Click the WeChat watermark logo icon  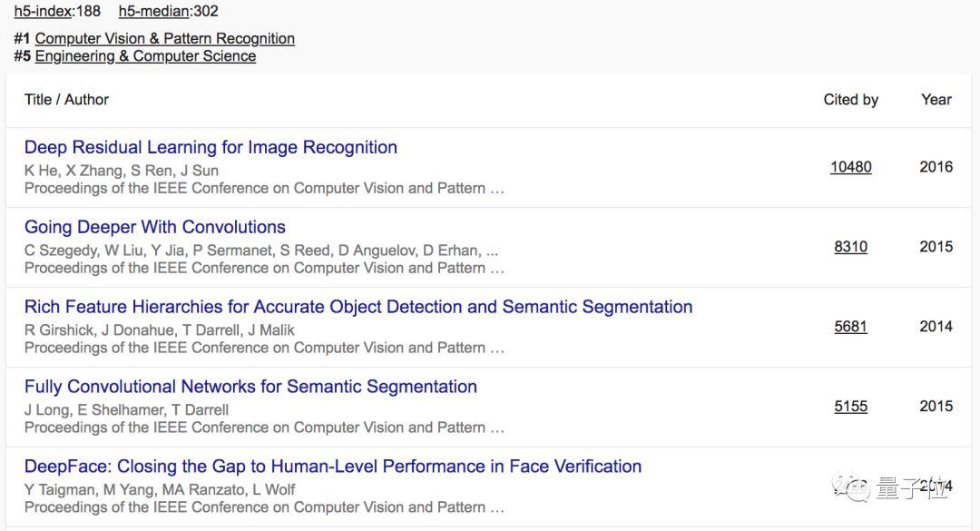[850, 487]
